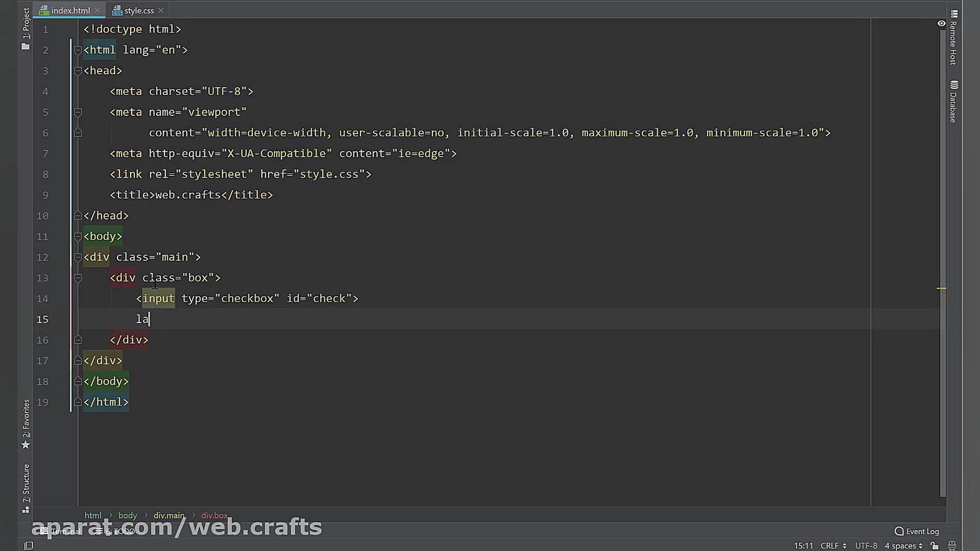Close the index.html tab
The height and width of the screenshot is (551, 980).
(x=97, y=11)
